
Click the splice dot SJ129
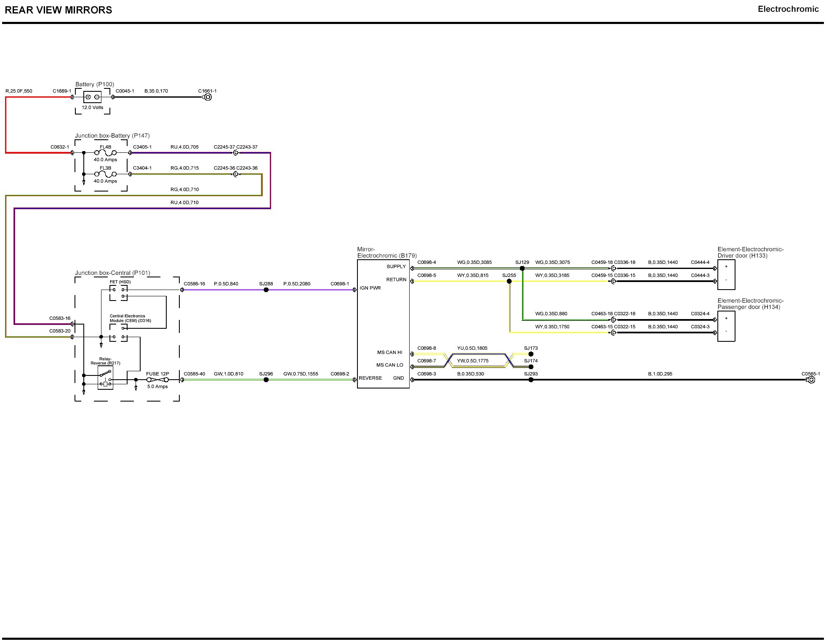(x=522, y=268)
